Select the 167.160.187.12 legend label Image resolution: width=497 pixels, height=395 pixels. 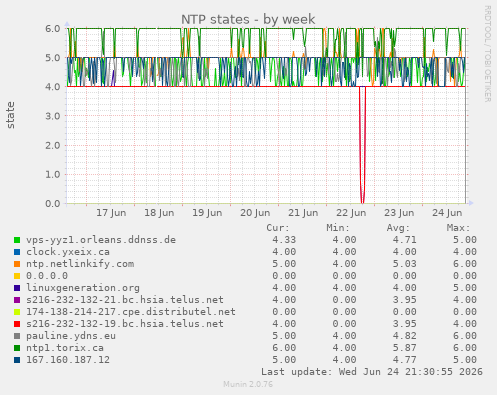68,360
